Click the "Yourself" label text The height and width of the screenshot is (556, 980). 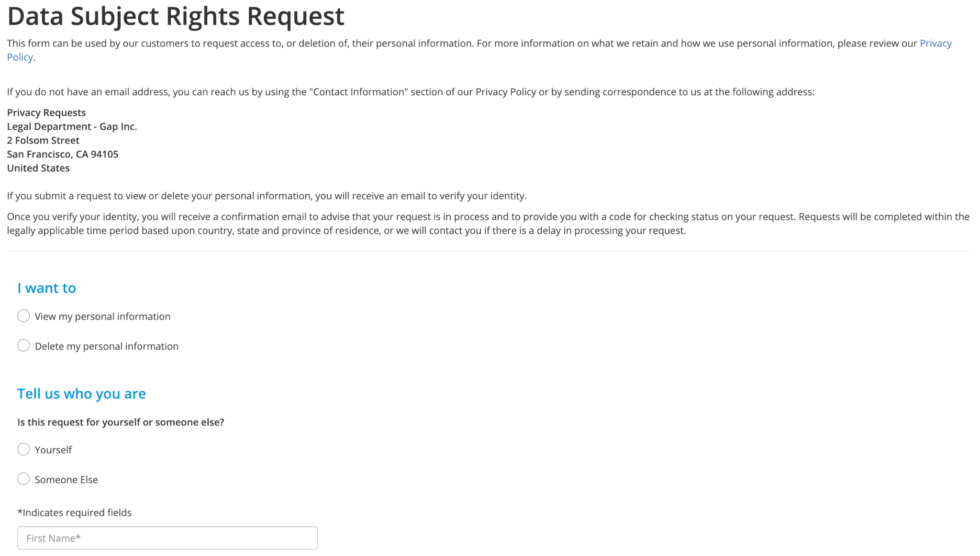[x=53, y=449]
